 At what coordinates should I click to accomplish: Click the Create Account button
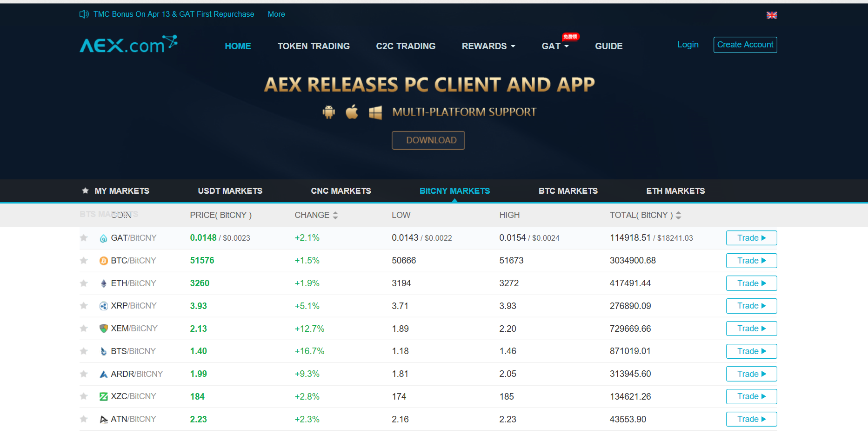(x=745, y=45)
